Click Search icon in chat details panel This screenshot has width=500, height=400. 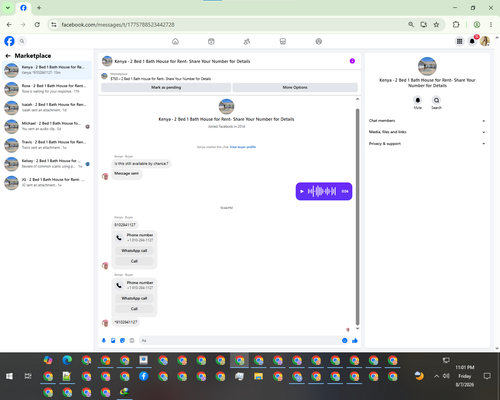[436, 100]
